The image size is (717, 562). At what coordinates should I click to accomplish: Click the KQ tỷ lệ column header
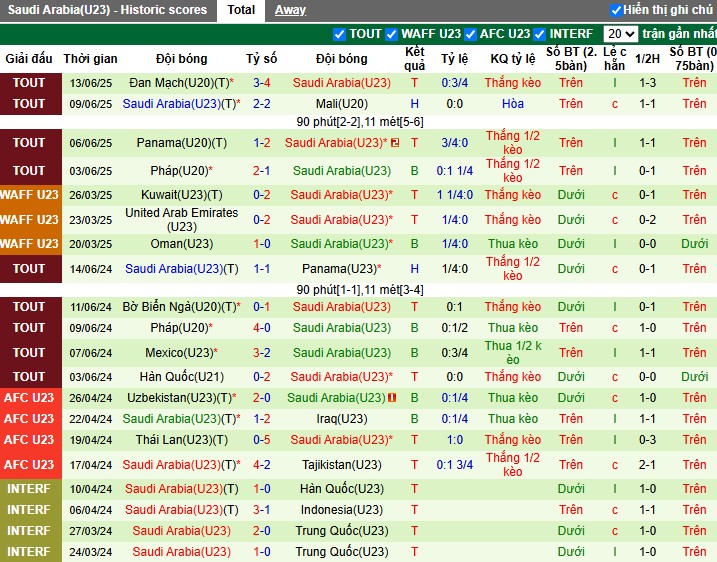click(x=513, y=59)
